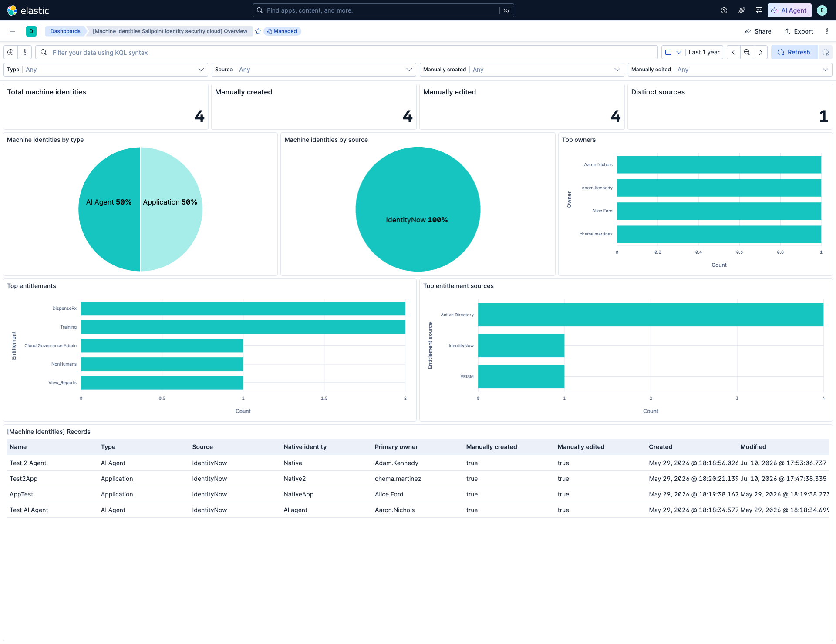This screenshot has height=644, width=836.
Task: Click the AI Agent pie slice
Action: (109, 209)
